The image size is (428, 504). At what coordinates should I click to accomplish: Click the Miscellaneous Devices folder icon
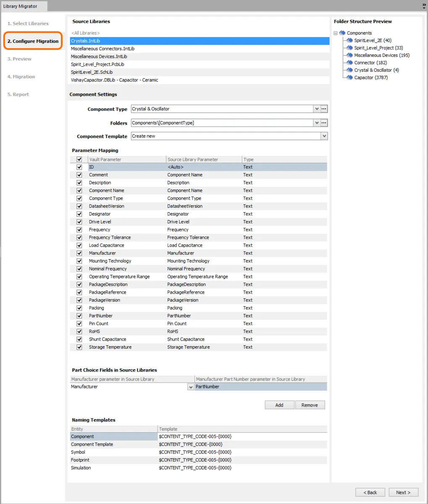point(349,55)
